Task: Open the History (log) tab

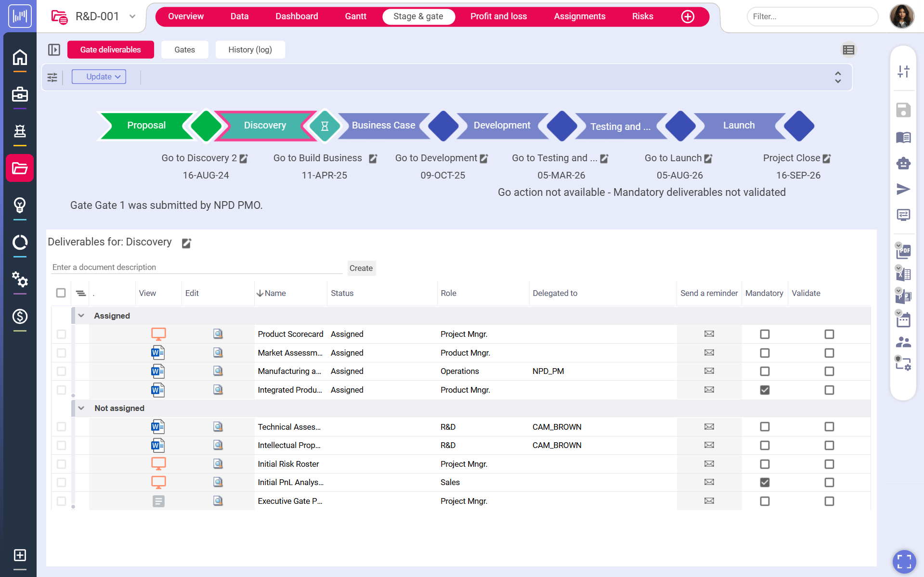Action: [250, 50]
